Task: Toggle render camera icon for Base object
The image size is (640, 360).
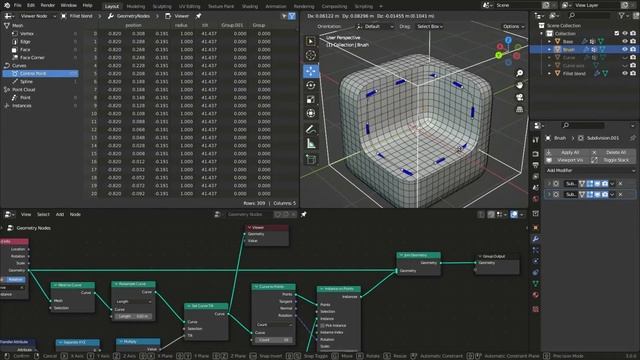Action: [633, 41]
